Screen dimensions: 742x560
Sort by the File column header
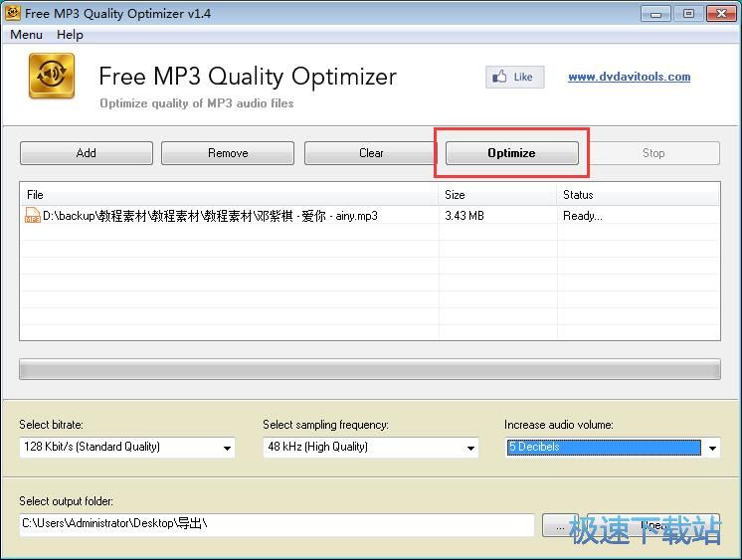tap(229, 195)
